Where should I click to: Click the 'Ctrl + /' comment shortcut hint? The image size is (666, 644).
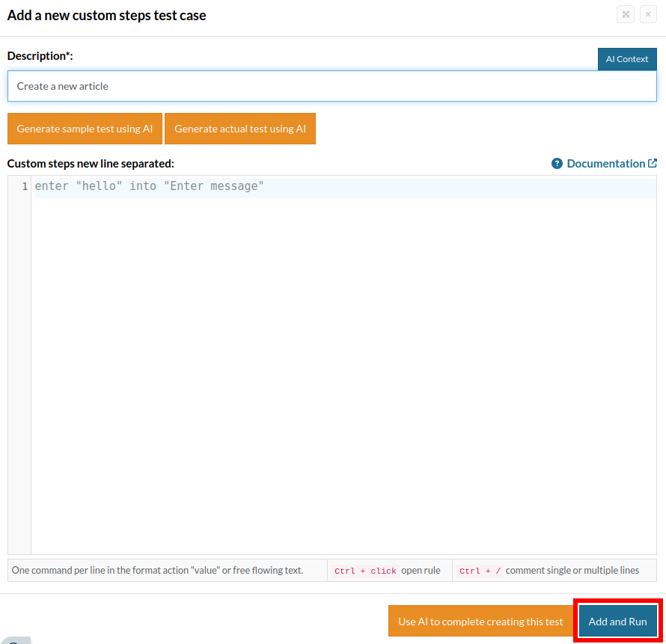pyautogui.click(x=480, y=571)
